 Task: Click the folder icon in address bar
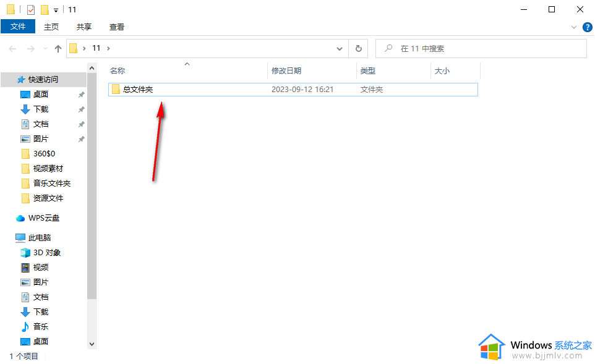pos(74,48)
